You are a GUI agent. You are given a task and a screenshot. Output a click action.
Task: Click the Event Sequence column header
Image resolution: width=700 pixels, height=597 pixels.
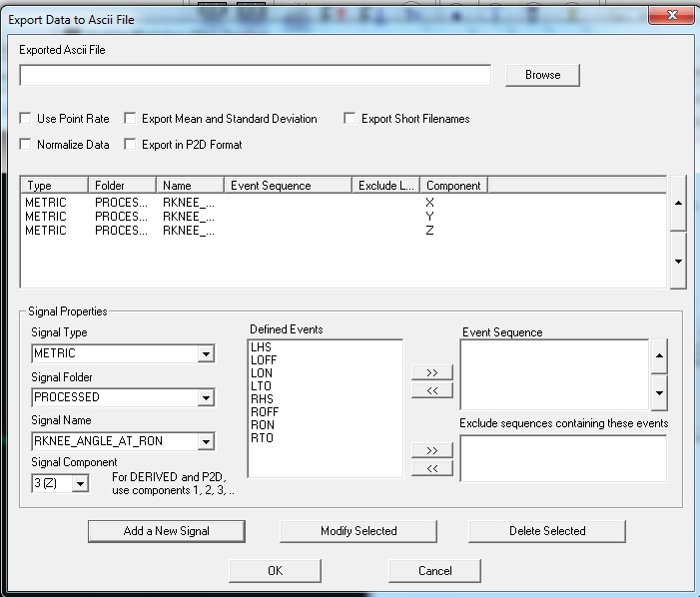288,185
